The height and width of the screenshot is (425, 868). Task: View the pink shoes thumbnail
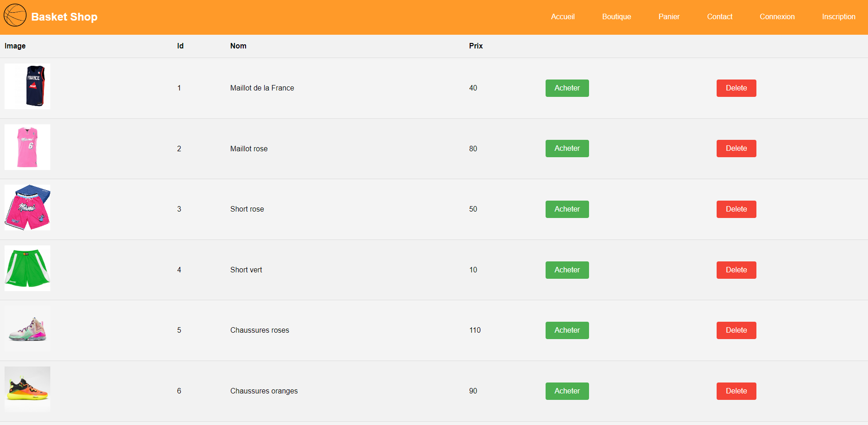point(27,329)
